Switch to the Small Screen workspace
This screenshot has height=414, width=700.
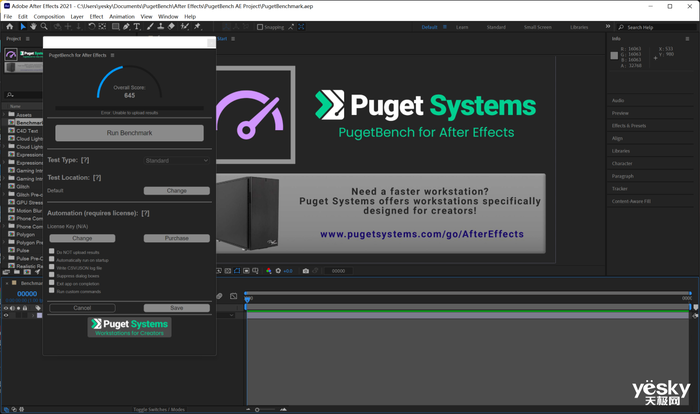pos(536,28)
